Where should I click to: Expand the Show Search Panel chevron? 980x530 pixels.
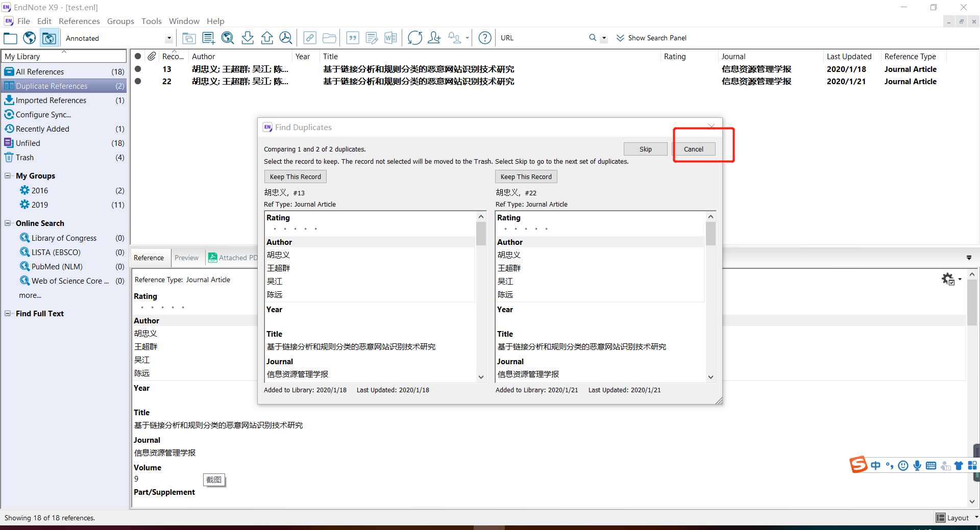click(620, 38)
